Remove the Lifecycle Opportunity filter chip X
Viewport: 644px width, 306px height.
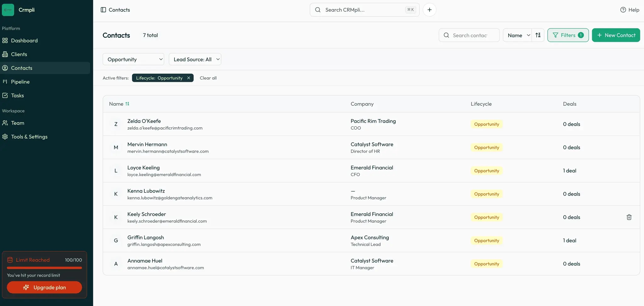[x=188, y=78]
